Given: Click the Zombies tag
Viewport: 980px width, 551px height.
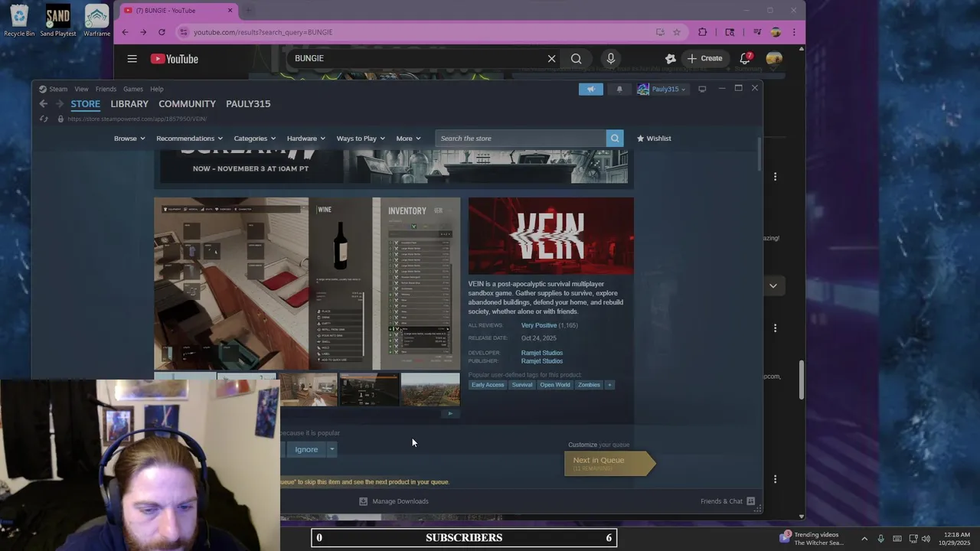Looking at the screenshot, I should click(x=589, y=385).
